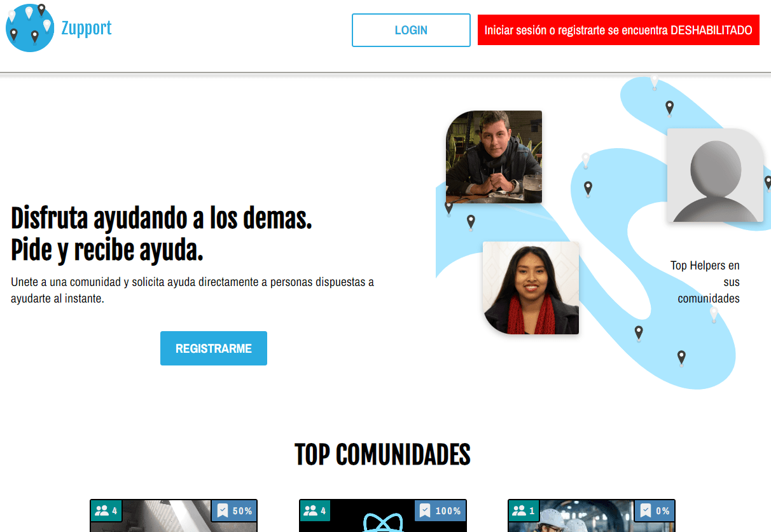Open the female helper's profile photo

(x=531, y=288)
